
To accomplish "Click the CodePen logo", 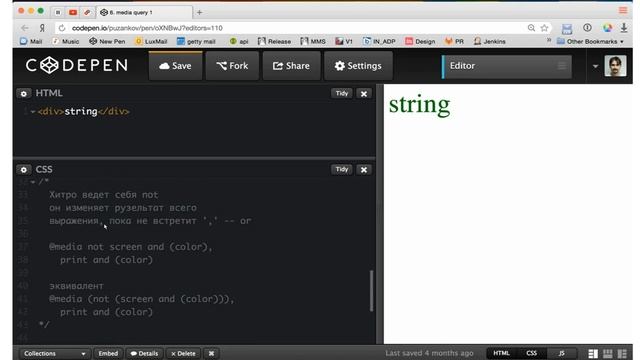I will tap(77, 65).
